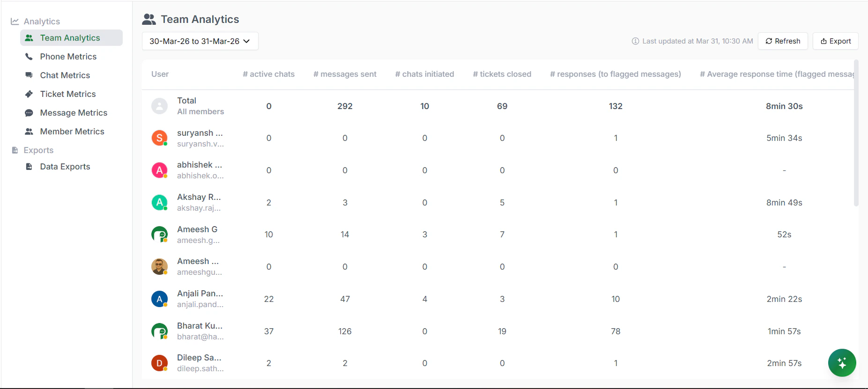Click Total average response time 8min 30s
The height and width of the screenshot is (389, 868).
point(784,106)
